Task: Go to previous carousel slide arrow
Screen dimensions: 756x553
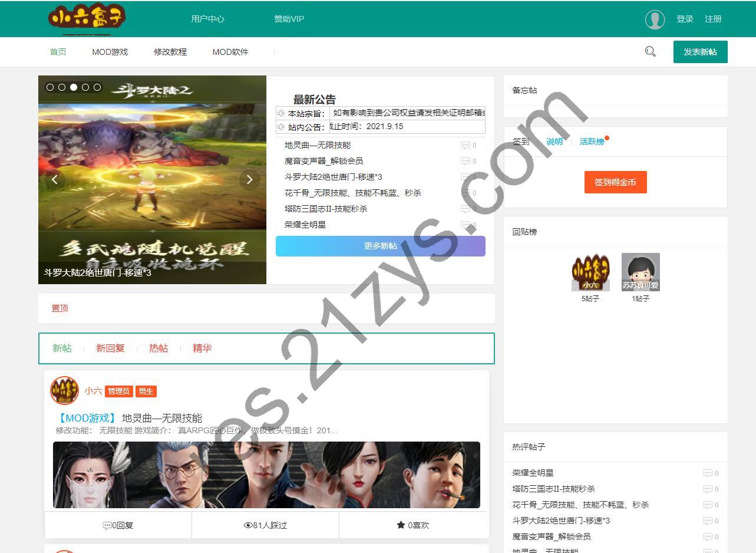Action: click(55, 180)
